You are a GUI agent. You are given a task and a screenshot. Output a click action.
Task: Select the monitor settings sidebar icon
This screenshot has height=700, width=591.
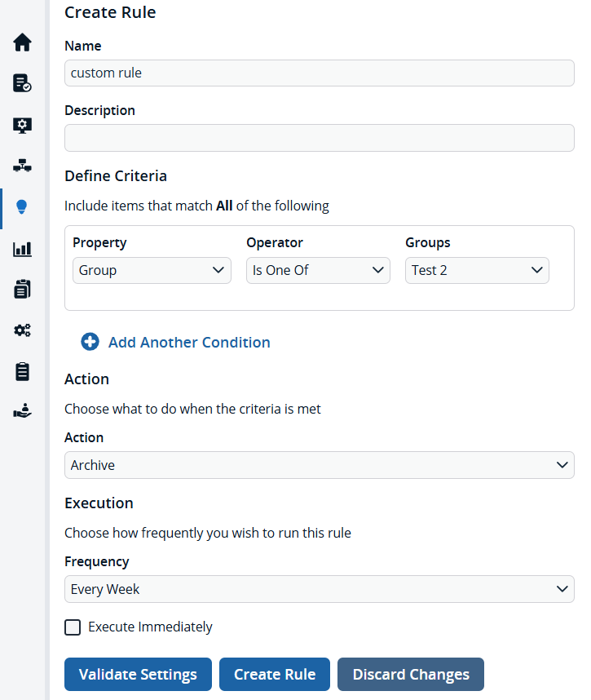click(22, 125)
